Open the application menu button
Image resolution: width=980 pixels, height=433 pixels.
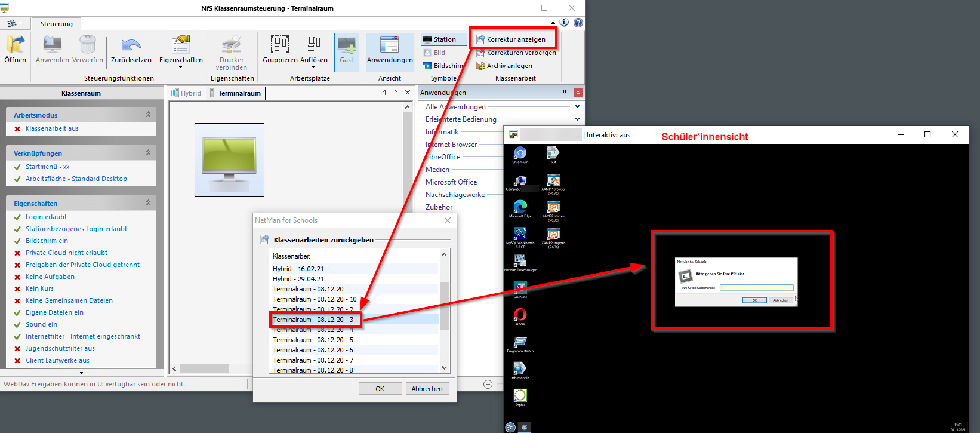point(15,24)
